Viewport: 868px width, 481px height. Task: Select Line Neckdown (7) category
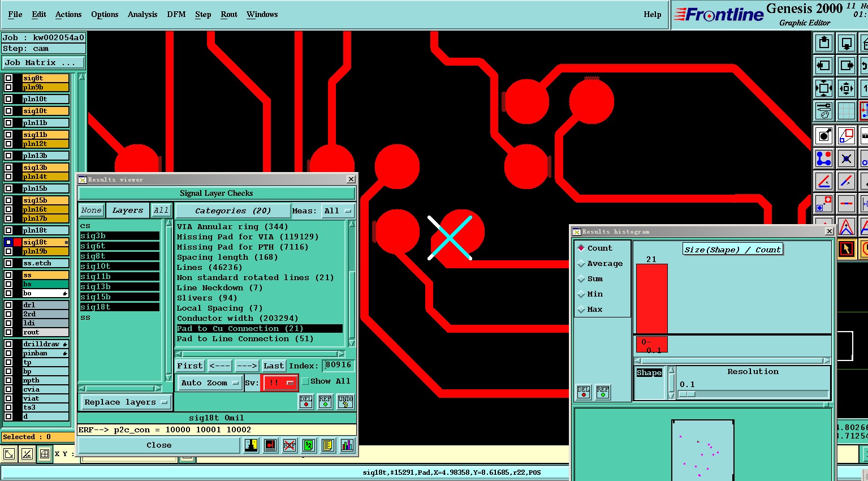(x=219, y=288)
